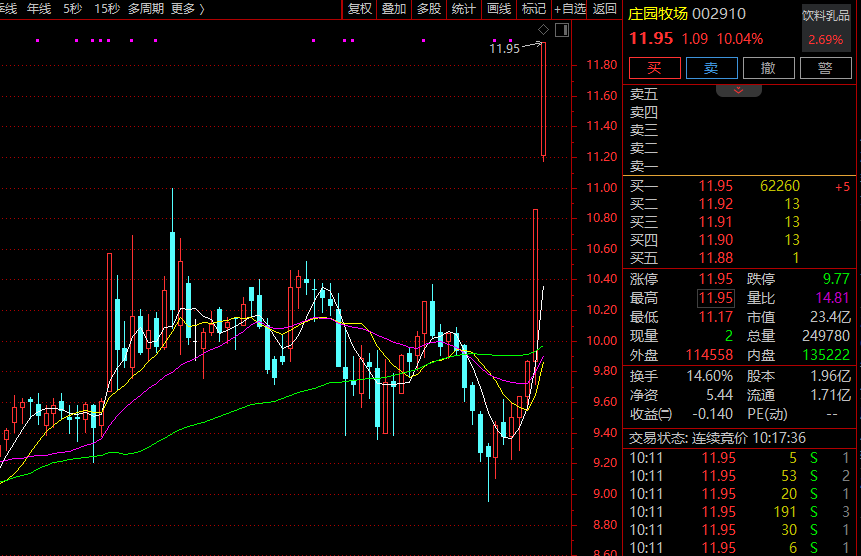Open the 多周期 multi-period view

pyautogui.click(x=146, y=9)
